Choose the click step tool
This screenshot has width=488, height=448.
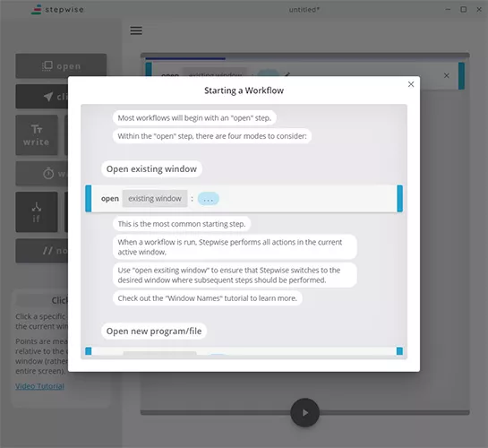[x=42, y=97]
